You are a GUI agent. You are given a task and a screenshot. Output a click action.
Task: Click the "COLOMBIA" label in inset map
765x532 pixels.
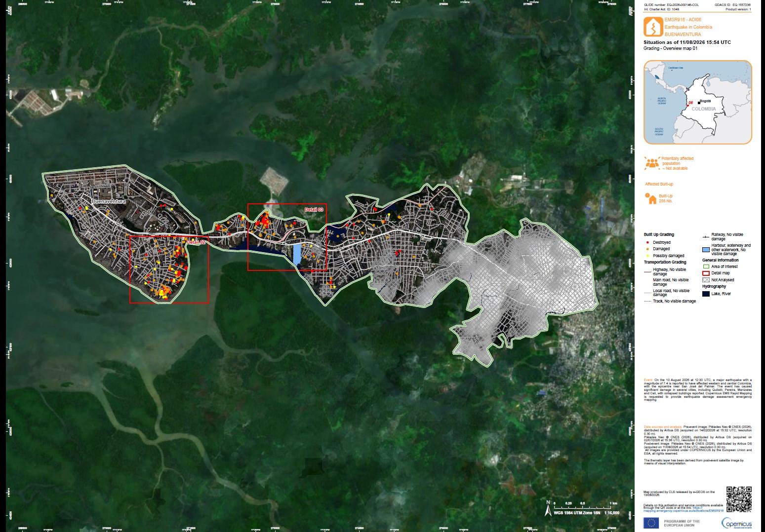703,109
